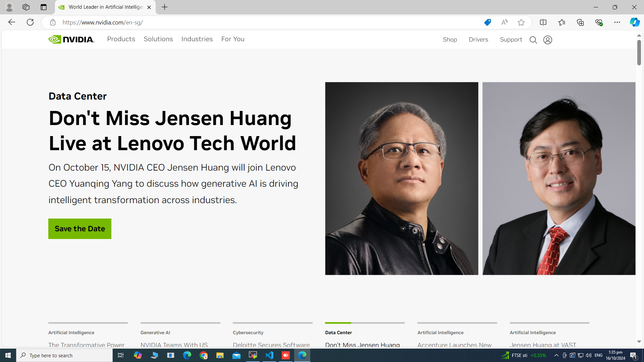644x362 pixels.
Task: Open Mail app from taskbar
Action: pos(236,355)
